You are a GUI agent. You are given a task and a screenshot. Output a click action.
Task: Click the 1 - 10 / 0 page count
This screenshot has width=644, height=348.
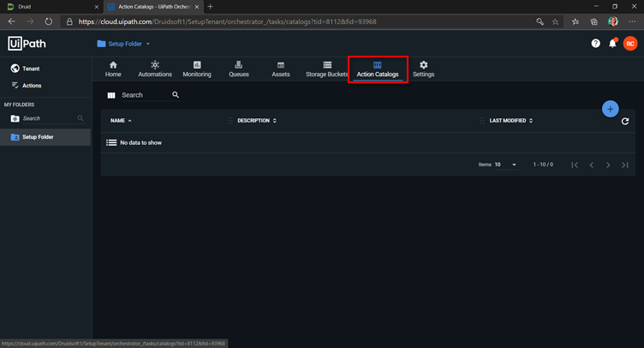[x=543, y=165]
